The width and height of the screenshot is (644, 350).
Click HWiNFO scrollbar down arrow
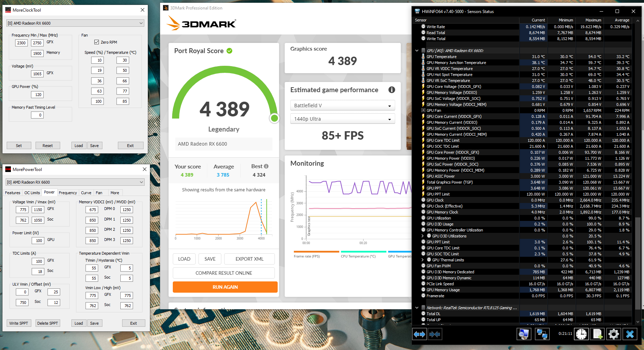pos(638,322)
